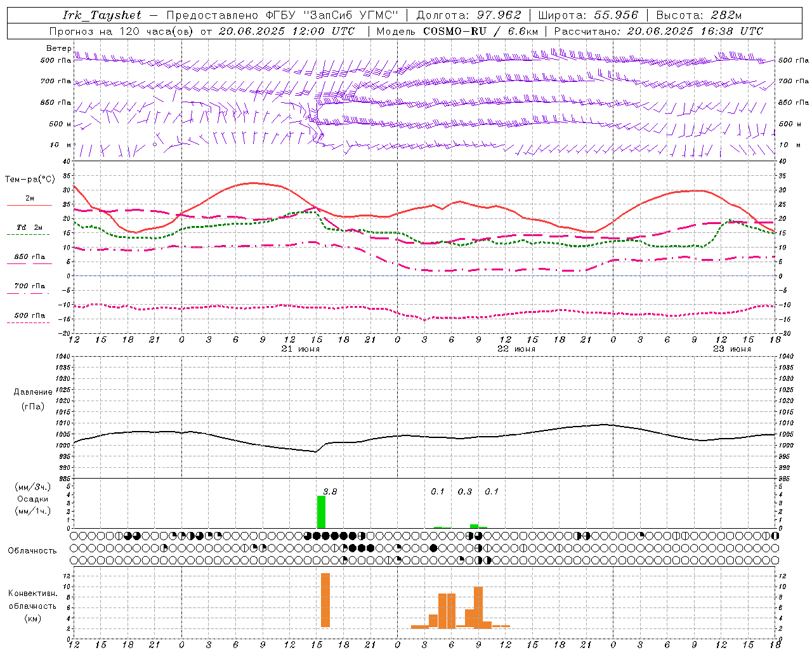Select the station name Irk_Tayshet in header
Viewport: 812px width, 650px height.
coord(102,15)
